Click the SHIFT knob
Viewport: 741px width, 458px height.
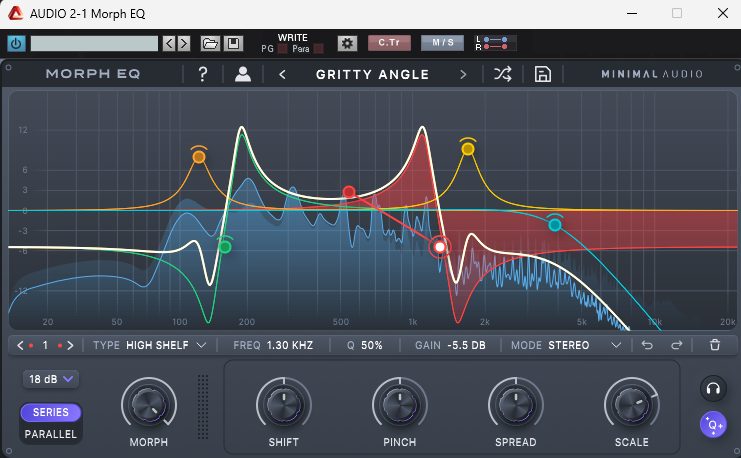[284, 405]
